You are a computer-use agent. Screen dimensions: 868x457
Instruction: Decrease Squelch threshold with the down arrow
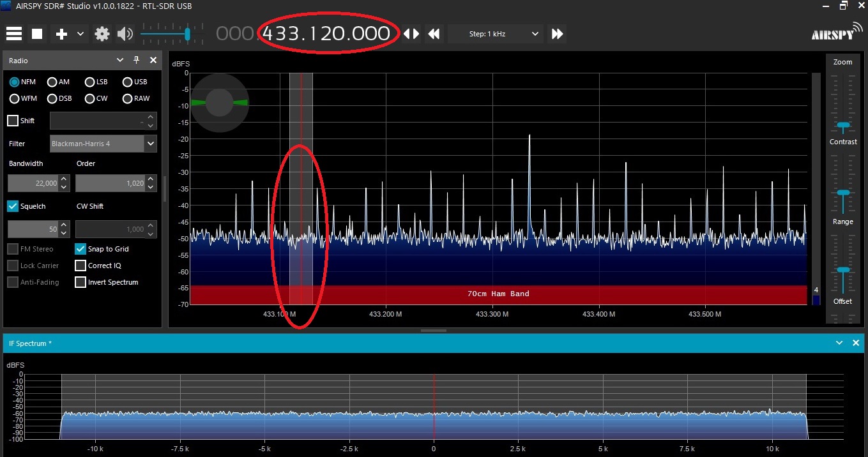[x=63, y=234]
